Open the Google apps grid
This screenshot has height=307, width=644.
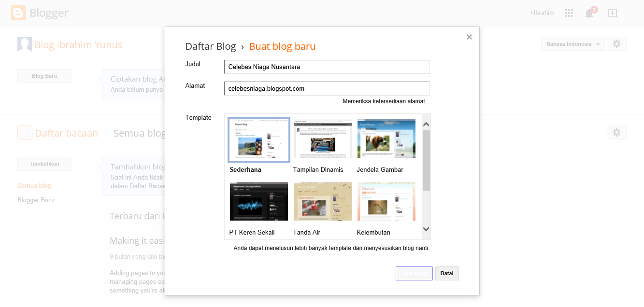(x=569, y=13)
